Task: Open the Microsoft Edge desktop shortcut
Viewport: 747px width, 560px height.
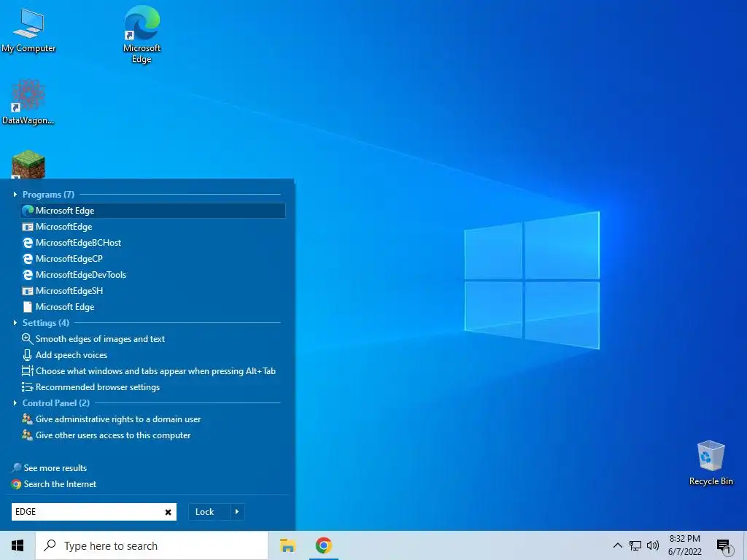Action: 142,34
